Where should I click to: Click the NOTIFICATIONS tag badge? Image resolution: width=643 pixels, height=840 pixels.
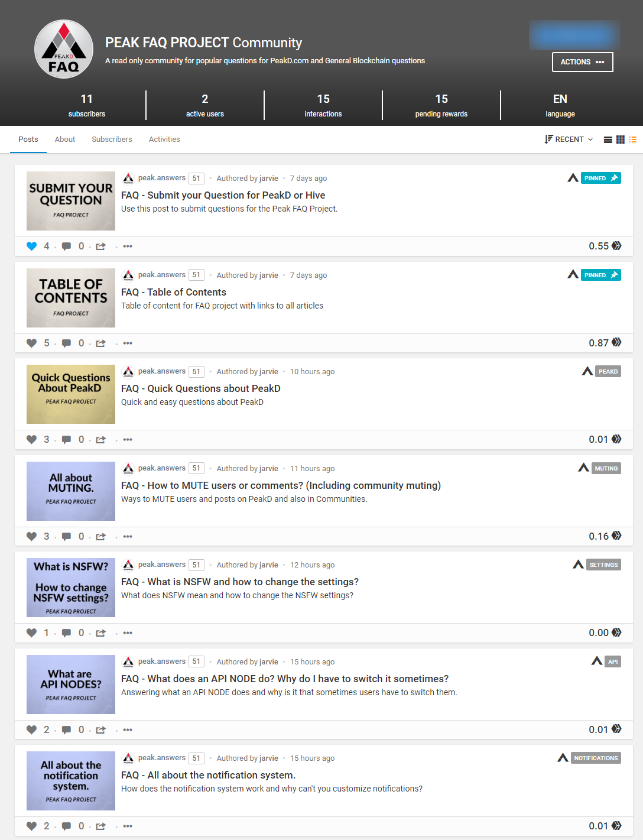coord(596,758)
